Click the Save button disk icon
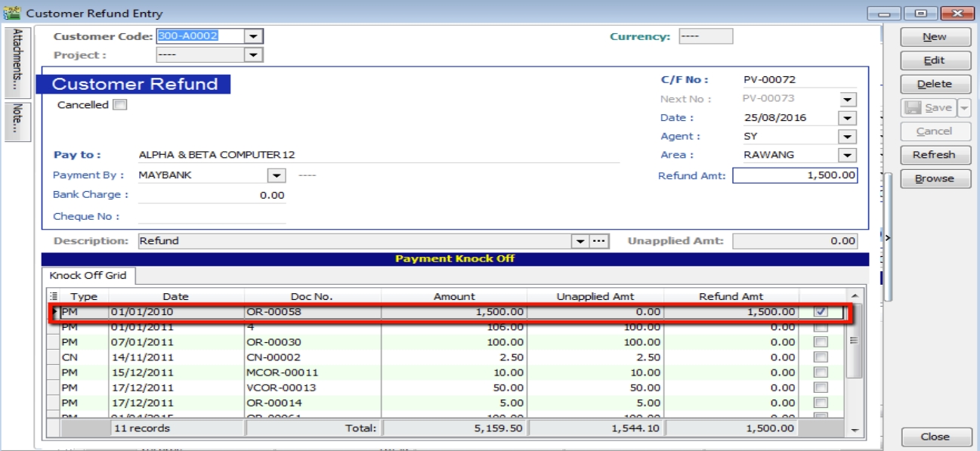Viewport: 980px width, 451px height. (912, 108)
